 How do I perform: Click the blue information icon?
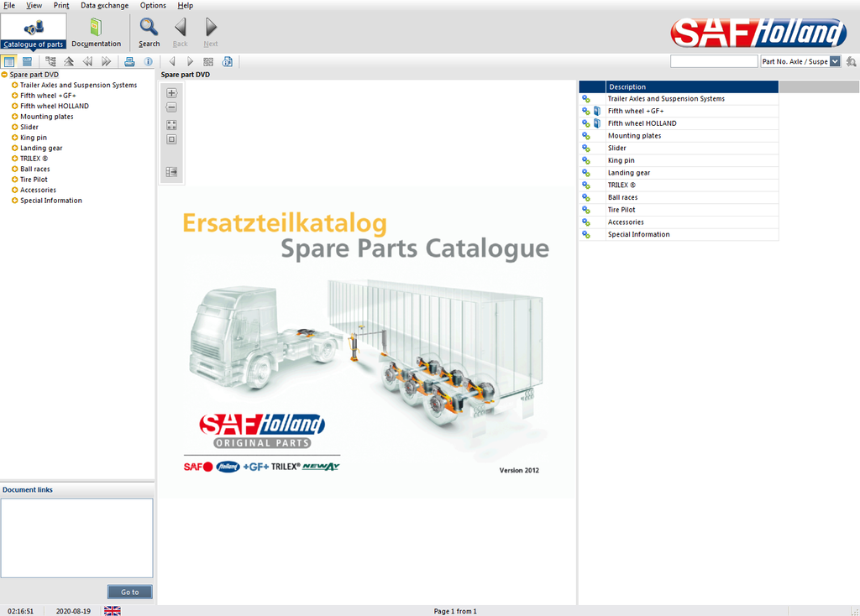click(x=149, y=61)
